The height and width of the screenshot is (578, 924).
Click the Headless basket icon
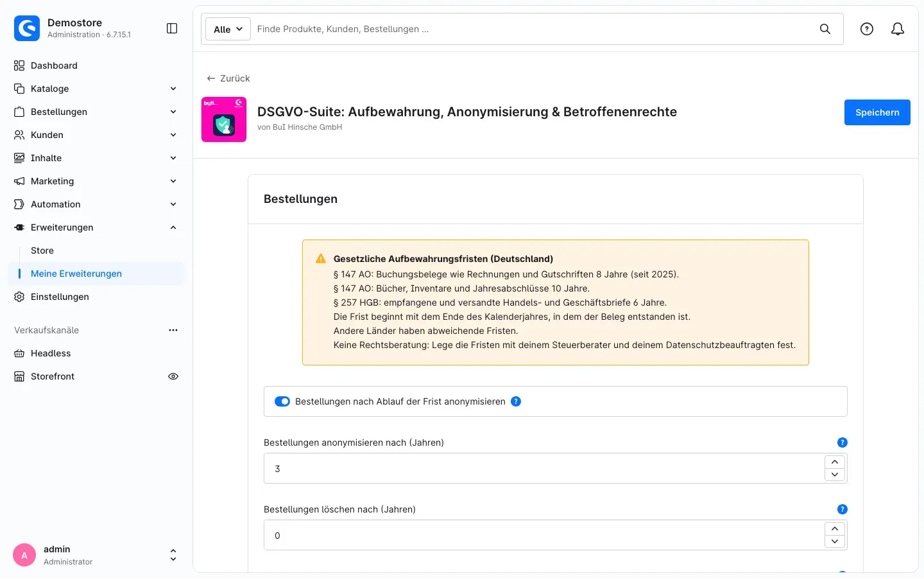[19, 353]
